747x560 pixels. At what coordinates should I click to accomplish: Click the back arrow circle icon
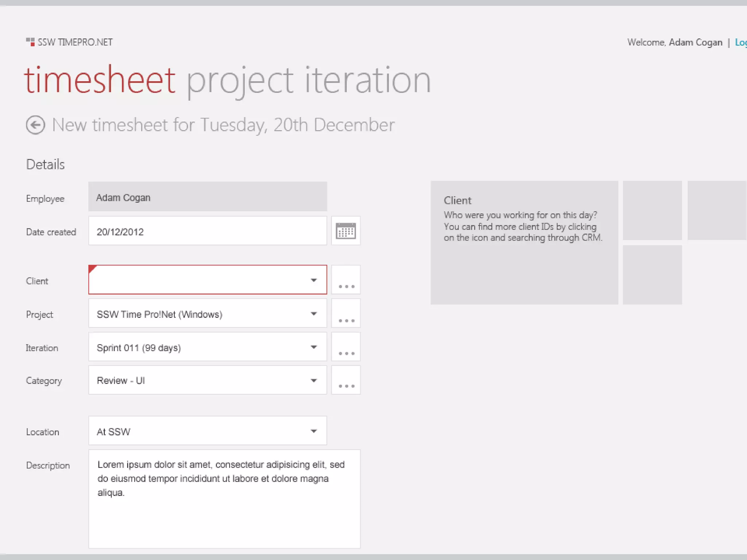tap(35, 125)
